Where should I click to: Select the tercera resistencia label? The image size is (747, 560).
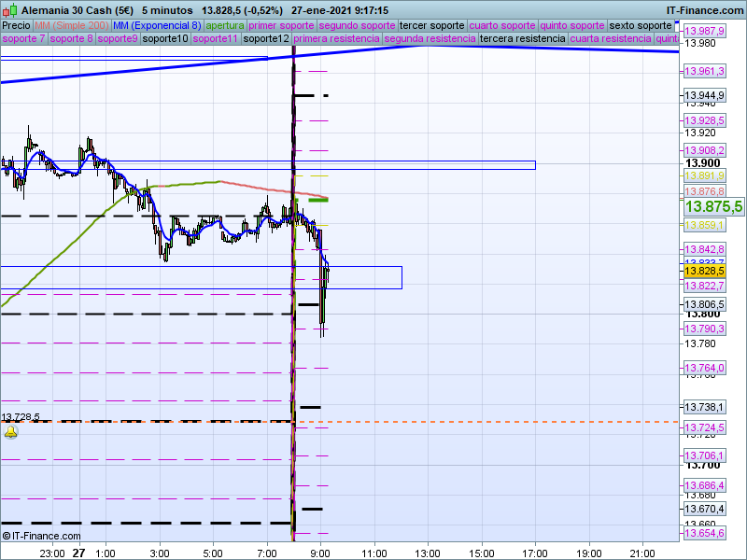522,39
